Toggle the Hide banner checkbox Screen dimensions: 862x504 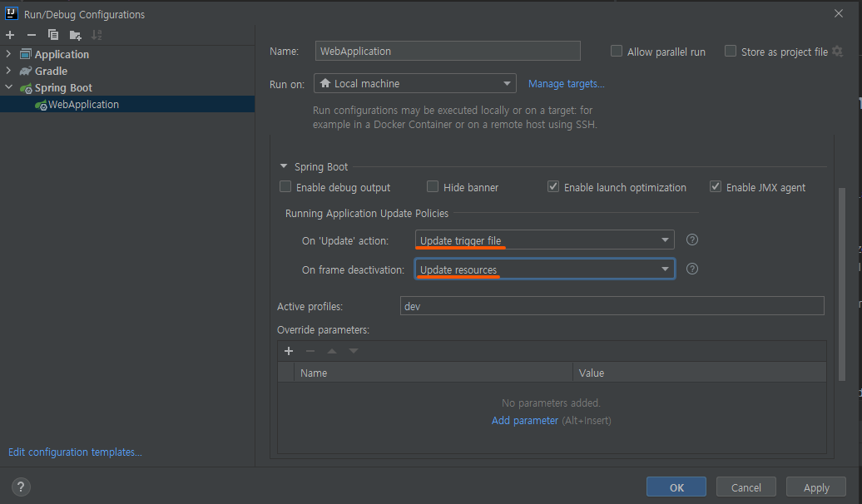click(433, 187)
